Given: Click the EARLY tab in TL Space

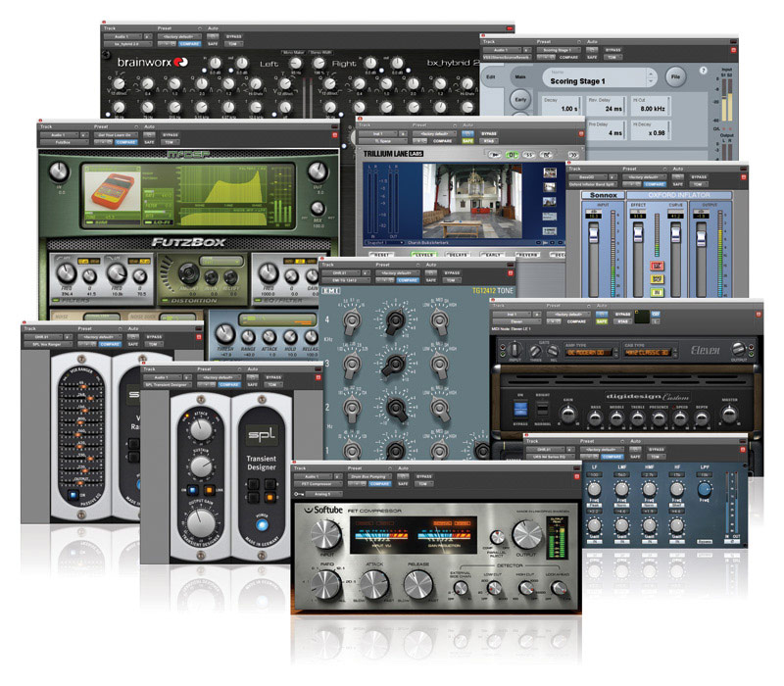Looking at the screenshot, I should pos(492,255).
